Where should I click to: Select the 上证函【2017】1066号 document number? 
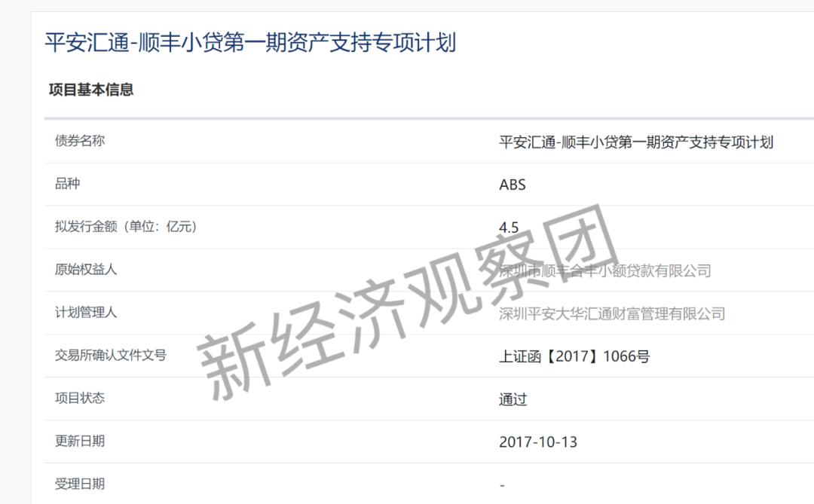click(576, 356)
